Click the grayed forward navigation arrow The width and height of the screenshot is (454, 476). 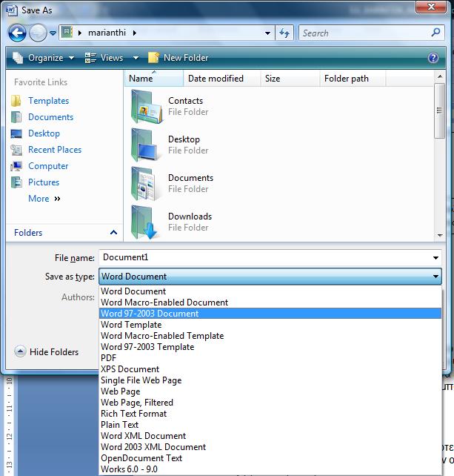click(x=38, y=33)
